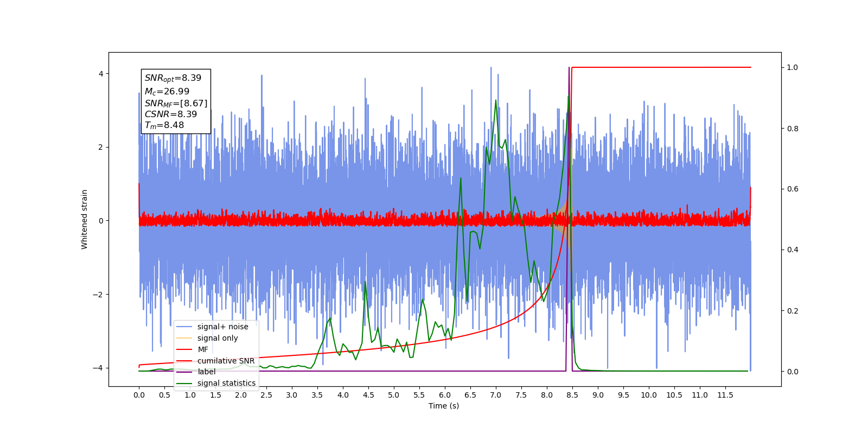Image resolution: width=868 pixels, height=434 pixels.
Task: Click the SNRopt=8.39 annotation text
Action: (x=173, y=78)
